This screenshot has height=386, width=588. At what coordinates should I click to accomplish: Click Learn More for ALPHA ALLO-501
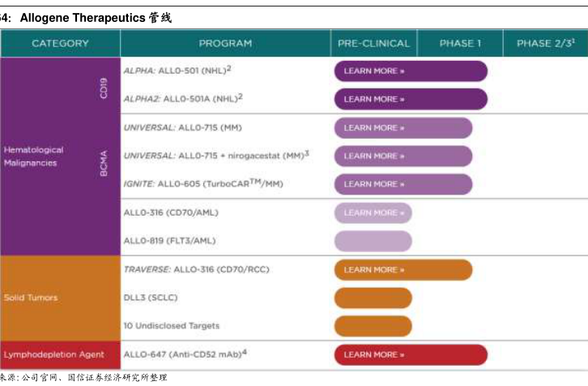pyautogui.click(x=374, y=71)
